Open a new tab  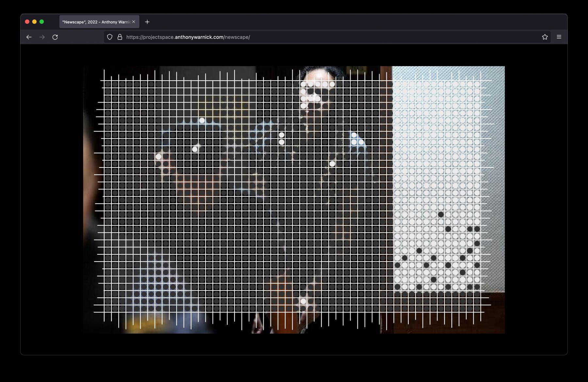(147, 22)
